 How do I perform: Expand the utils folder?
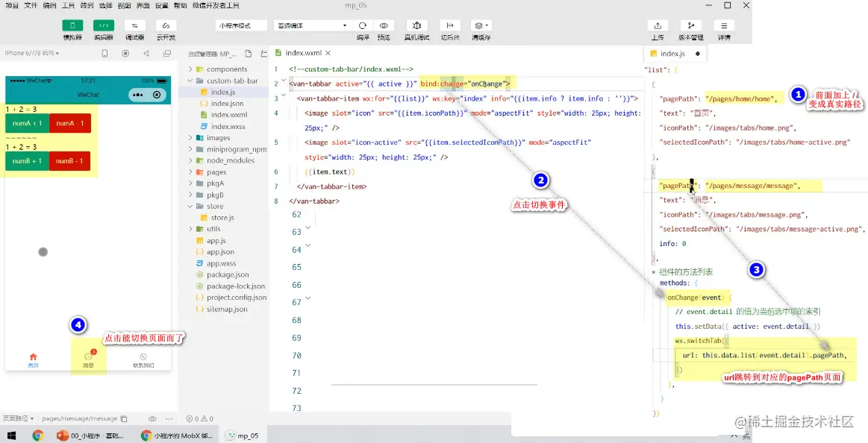(190, 229)
